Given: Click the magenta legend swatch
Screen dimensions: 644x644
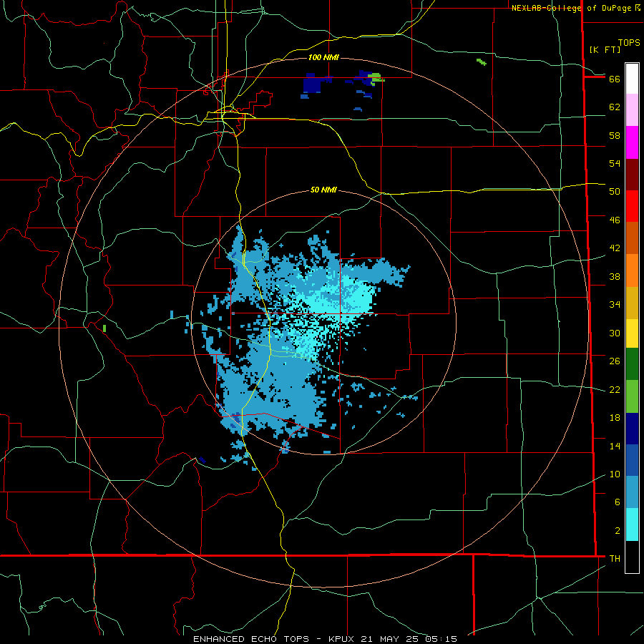Looking at the screenshot, I should (x=632, y=142).
